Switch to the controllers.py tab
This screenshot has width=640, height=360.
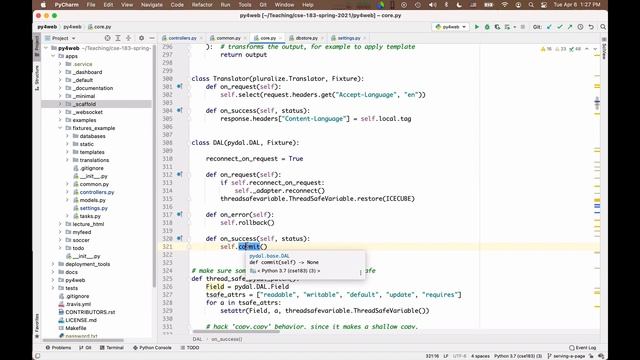click(x=182, y=38)
